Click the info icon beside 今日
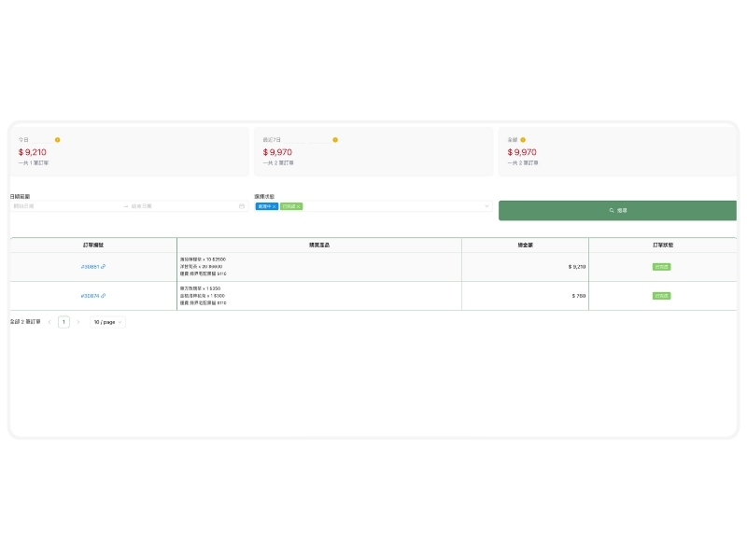747x560 pixels. [x=57, y=140]
